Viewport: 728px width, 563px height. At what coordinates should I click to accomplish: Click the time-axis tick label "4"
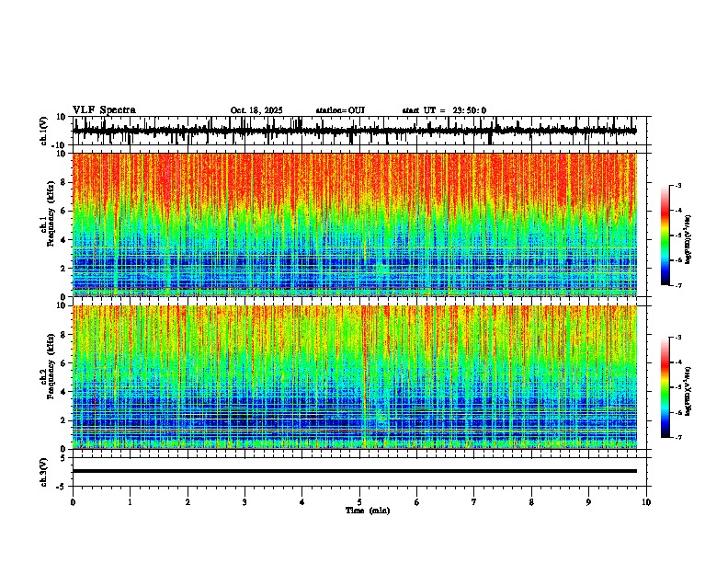(301, 502)
